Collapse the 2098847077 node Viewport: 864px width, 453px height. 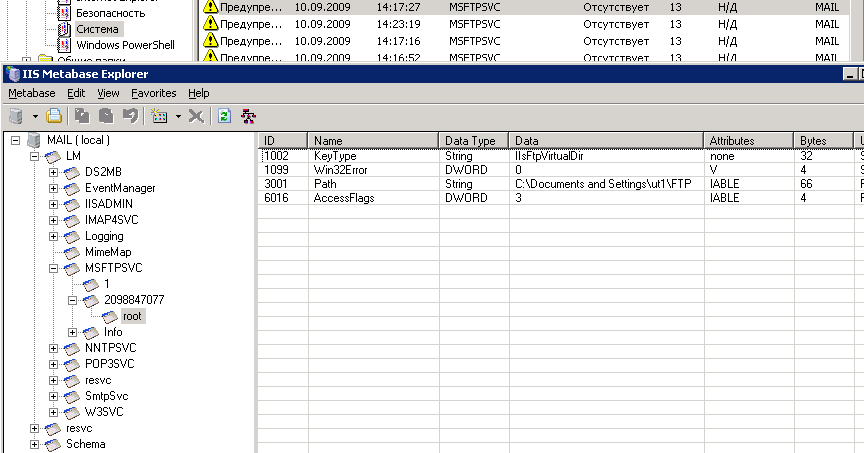[72, 300]
